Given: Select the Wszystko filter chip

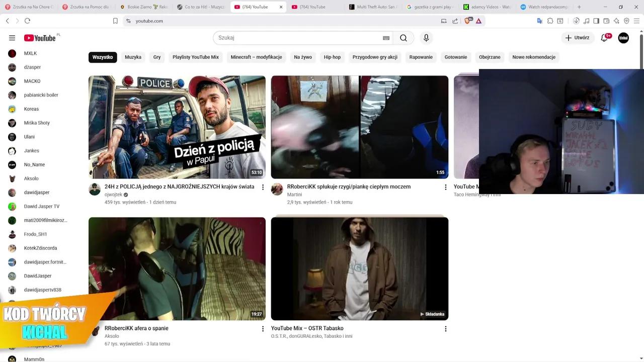Looking at the screenshot, I should tap(103, 57).
